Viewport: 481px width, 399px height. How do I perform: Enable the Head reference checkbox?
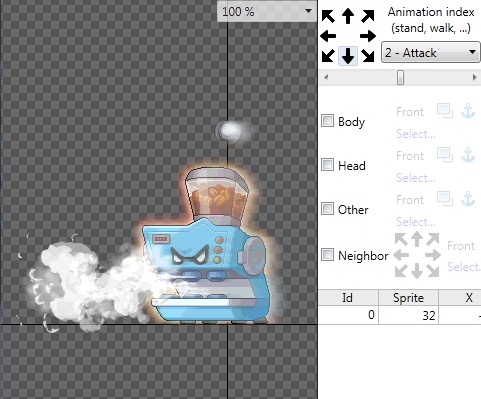327,165
